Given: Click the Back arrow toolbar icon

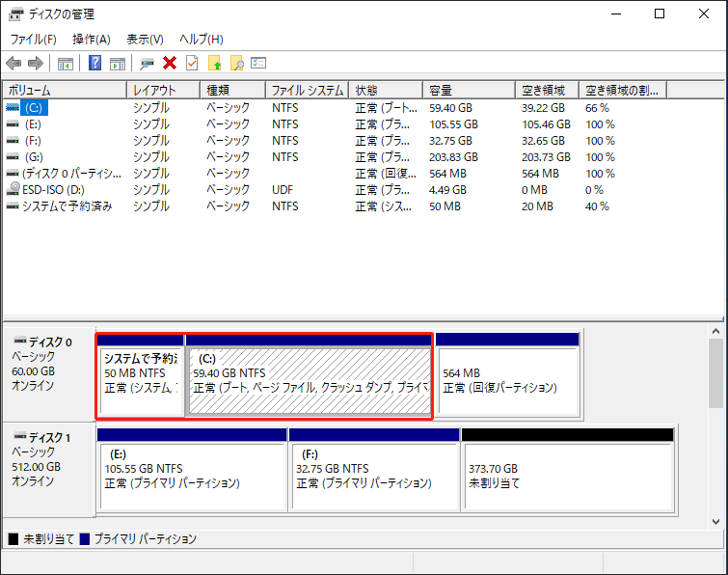Looking at the screenshot, I should pyautogui.click(x=13, y=63).
